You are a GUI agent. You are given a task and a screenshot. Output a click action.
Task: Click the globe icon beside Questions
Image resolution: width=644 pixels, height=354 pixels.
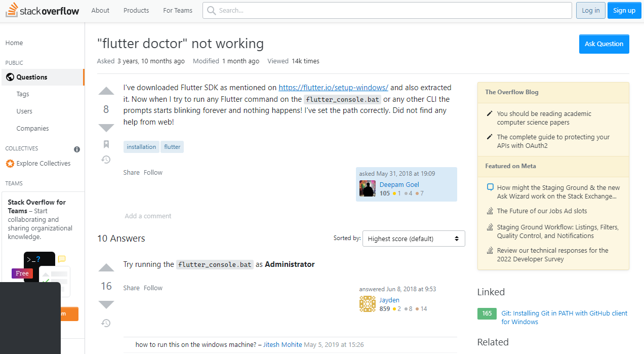[x=10, y=77]
